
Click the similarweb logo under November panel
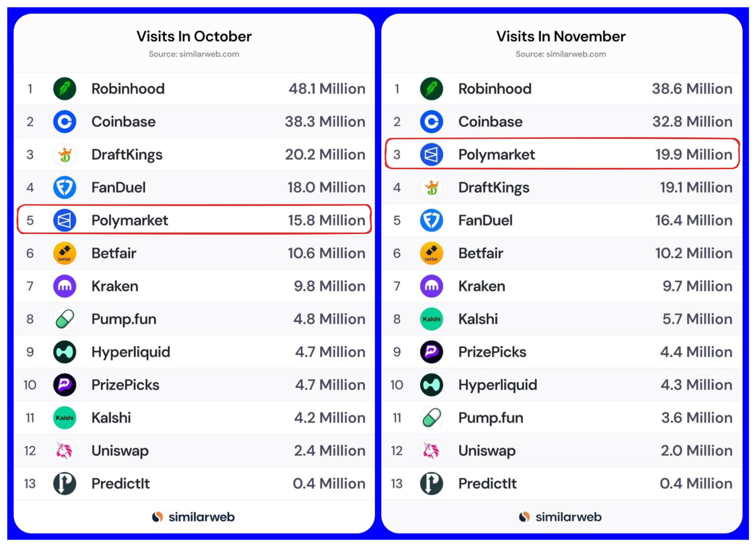(x=560, y=517)
